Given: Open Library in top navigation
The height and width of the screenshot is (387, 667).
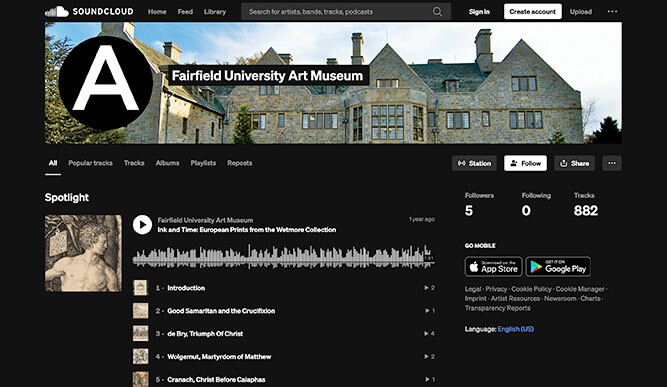Looking at the screenshot, I should pos(215,11).
